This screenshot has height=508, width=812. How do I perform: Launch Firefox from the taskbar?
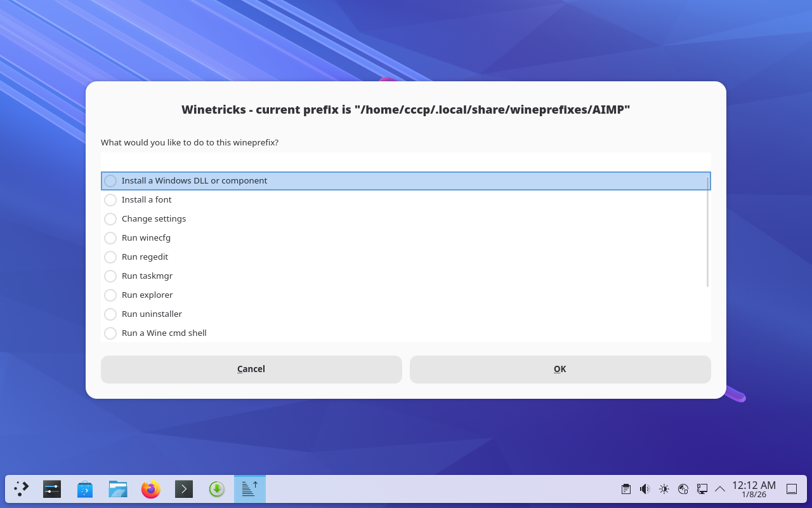click(151, 489)
